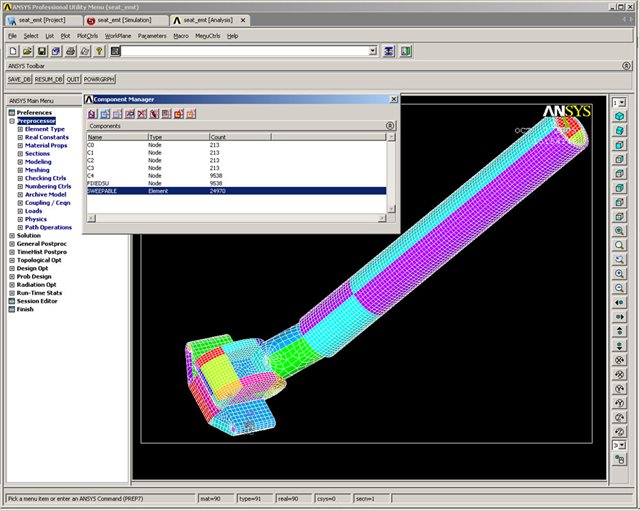The height and width of the screenshot is (511, 640).
Task: Open Preferences in the ANSYS Main Menu
Action: coord(34,113)
